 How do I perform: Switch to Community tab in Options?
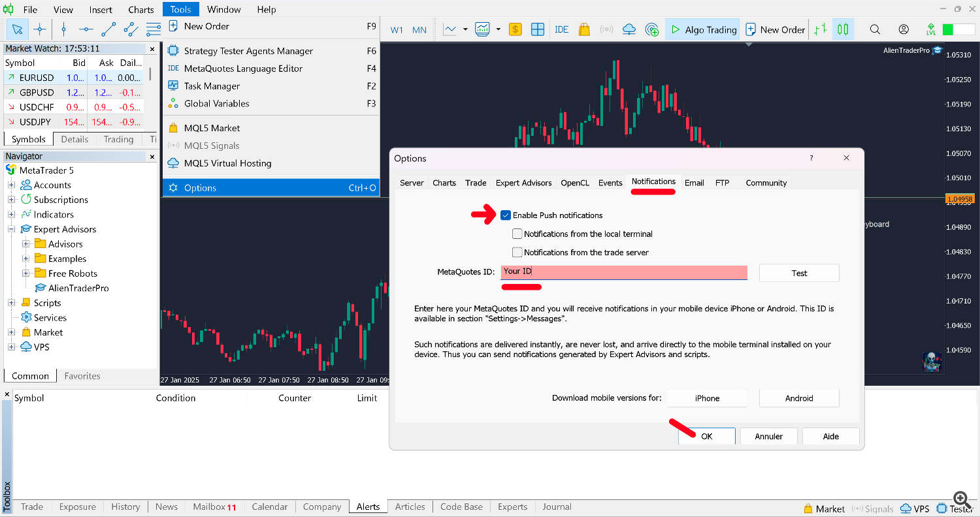coord(766,183)
